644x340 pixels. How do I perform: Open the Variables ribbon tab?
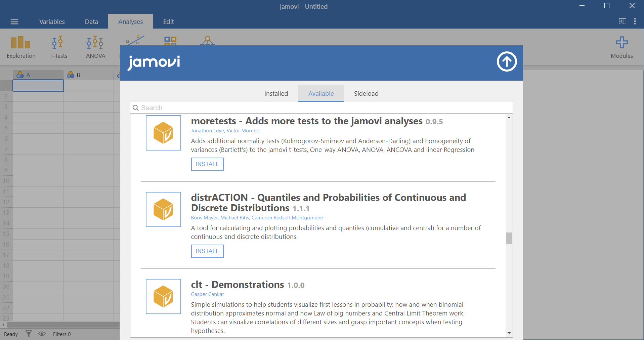click(x=52, y=22)
